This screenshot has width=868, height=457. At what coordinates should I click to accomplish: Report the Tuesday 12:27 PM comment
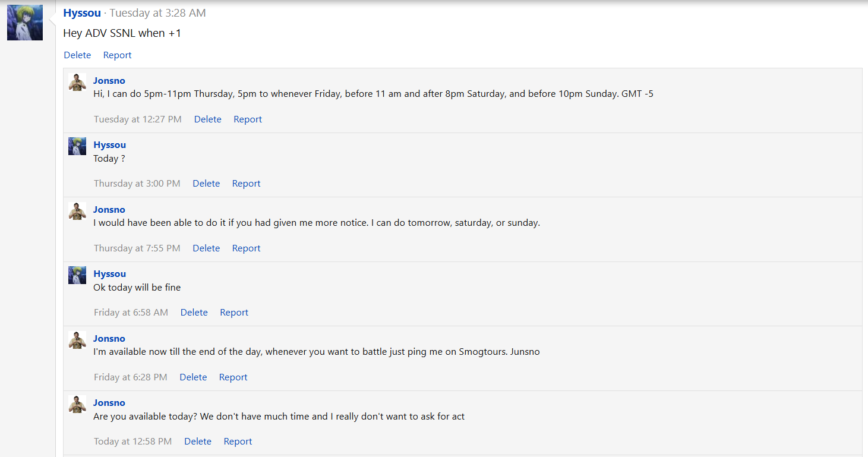tap(248, 119)
